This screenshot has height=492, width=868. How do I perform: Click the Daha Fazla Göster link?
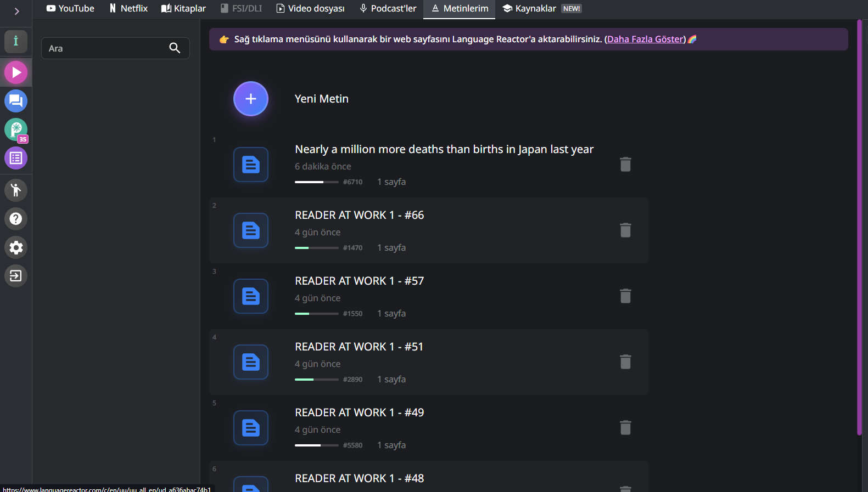click(x=645, y=39)
